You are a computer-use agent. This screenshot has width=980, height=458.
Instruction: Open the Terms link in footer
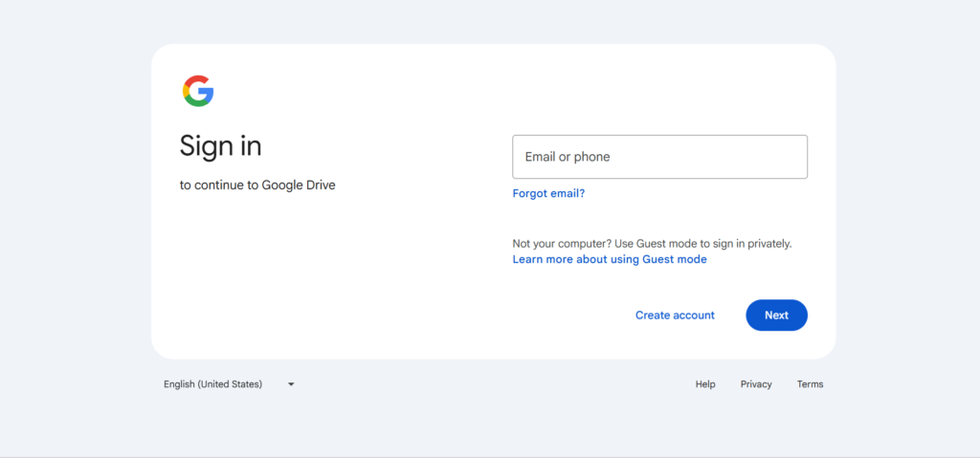(x=810, y=384)
